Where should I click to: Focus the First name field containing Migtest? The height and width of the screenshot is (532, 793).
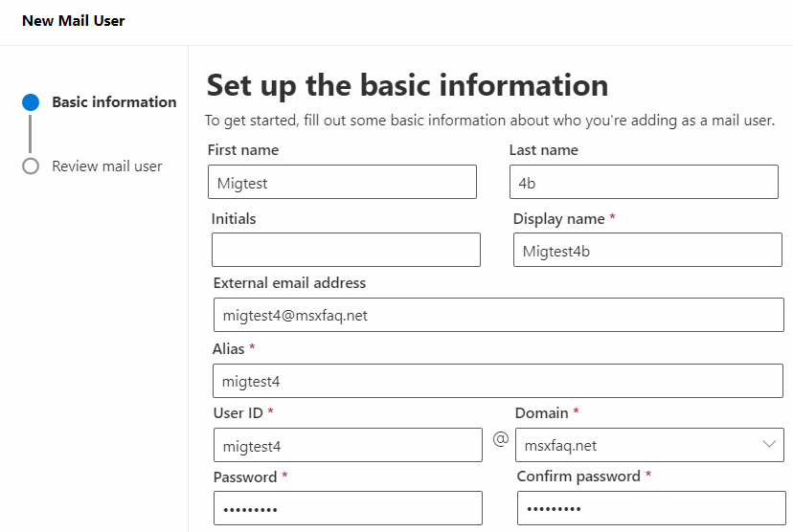(x=342, y=182)
